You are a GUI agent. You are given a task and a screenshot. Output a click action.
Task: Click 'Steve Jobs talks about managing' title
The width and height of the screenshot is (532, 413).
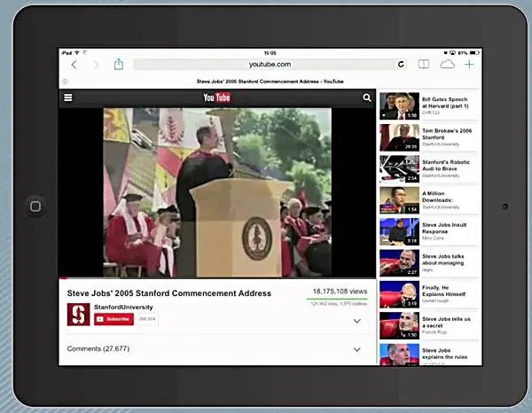(443, 260)
